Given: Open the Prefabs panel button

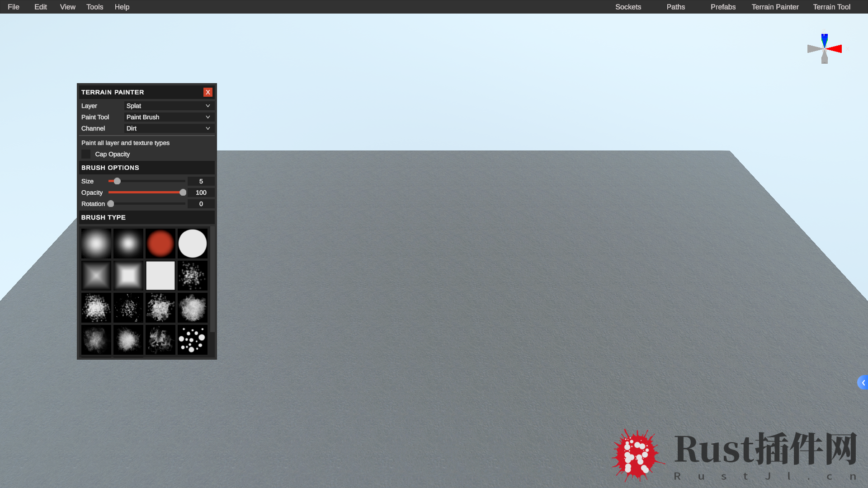Looking at the screenshot, I should (723, 7).
